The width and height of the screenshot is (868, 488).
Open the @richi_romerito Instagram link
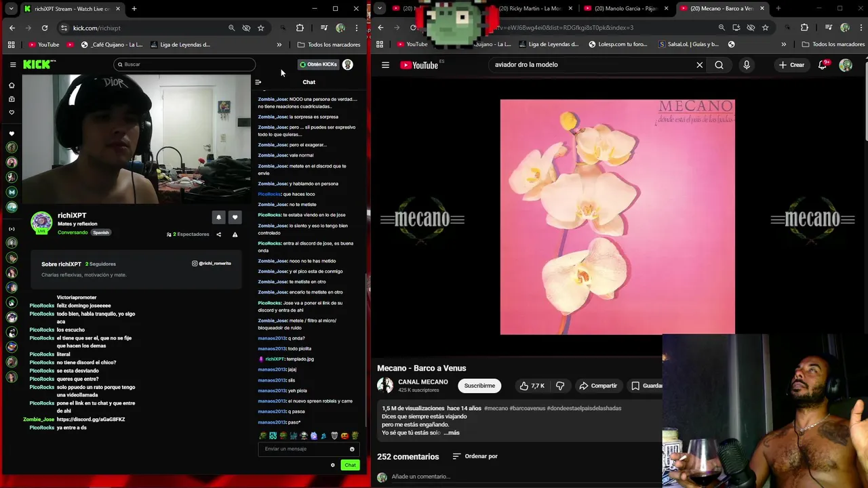tap(212, 263)
